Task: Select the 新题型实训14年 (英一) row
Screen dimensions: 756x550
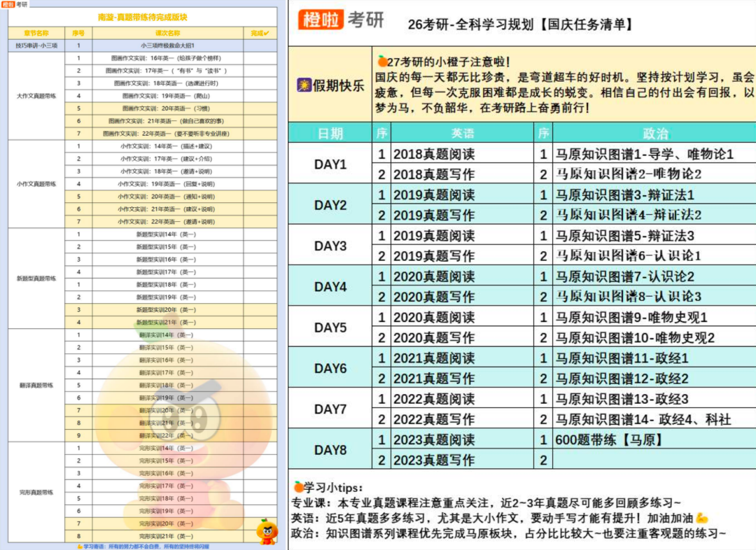Action: tap(168, 234)
